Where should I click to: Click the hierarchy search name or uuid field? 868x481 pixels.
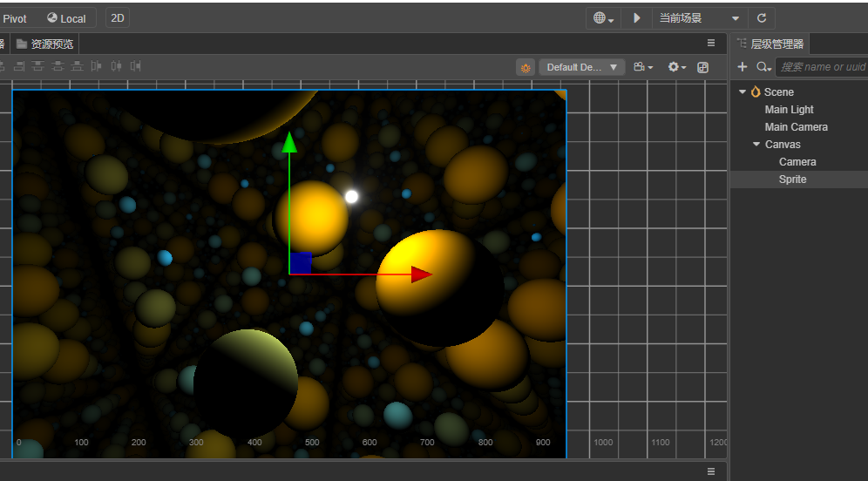(822, 67)
